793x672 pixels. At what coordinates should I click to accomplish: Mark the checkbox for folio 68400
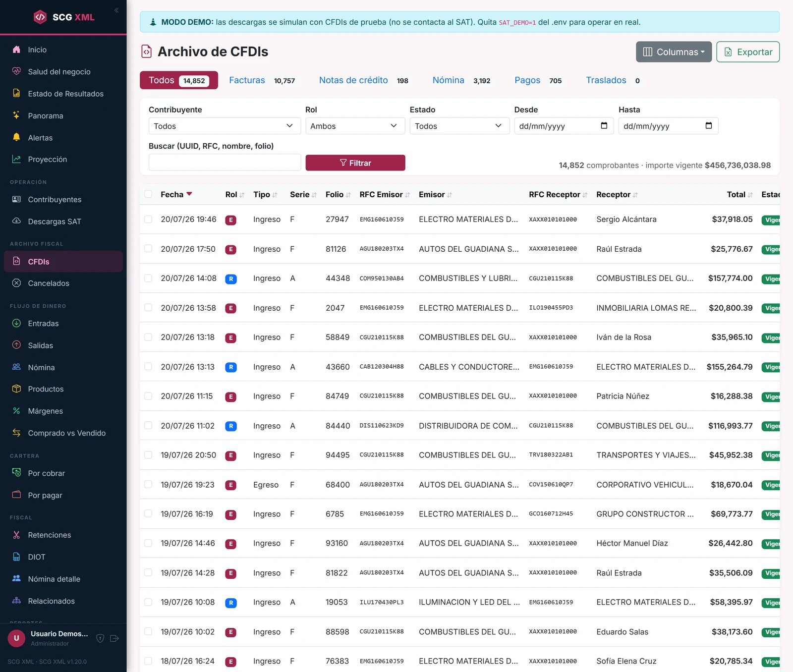[148, 484]
